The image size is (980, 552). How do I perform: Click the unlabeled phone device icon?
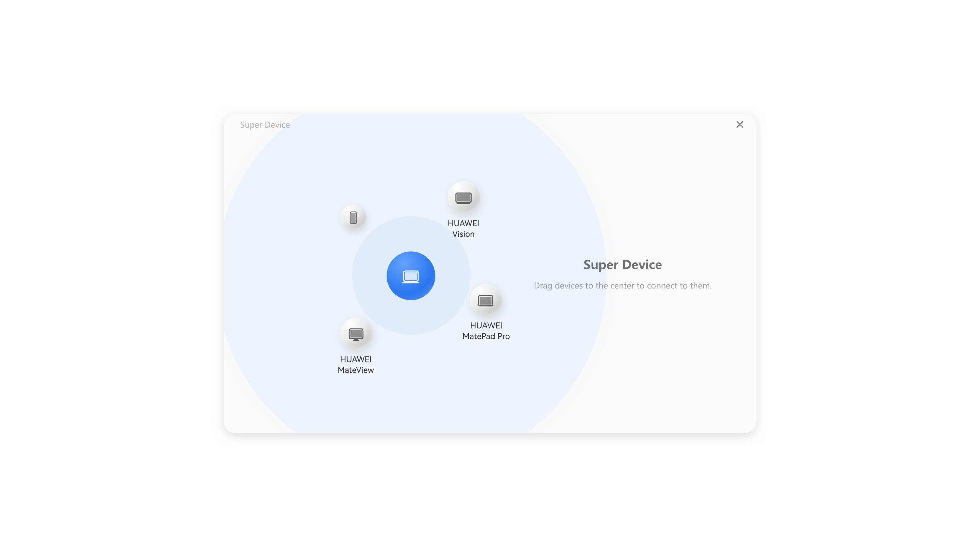click(353, 218)
